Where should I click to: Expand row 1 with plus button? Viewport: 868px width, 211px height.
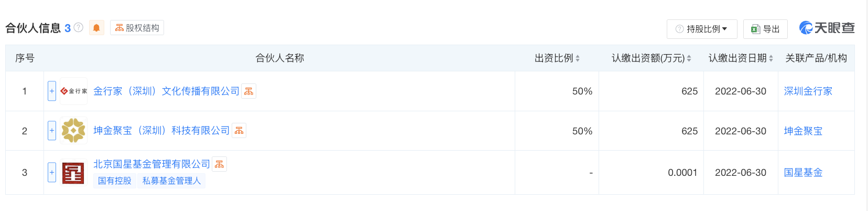(x=52, y=91)
